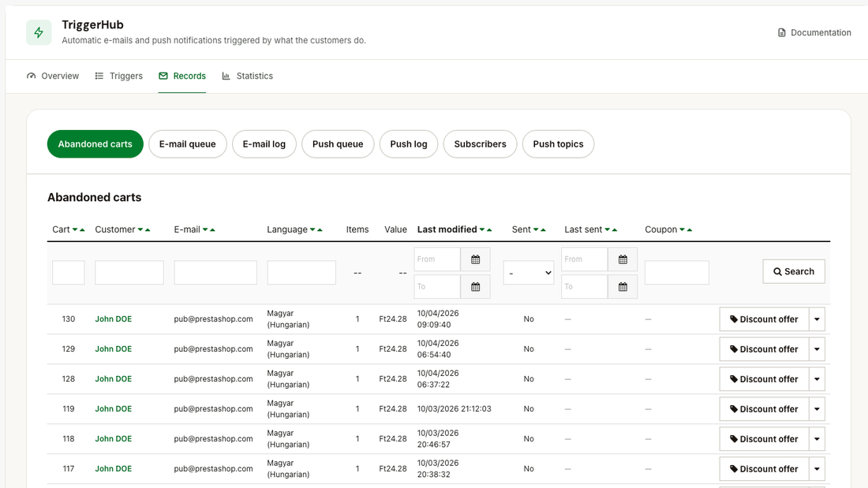Switch to the Triggers tab
Image resolution: width=868 pixels, height=488 pixels.
[118, 76]
